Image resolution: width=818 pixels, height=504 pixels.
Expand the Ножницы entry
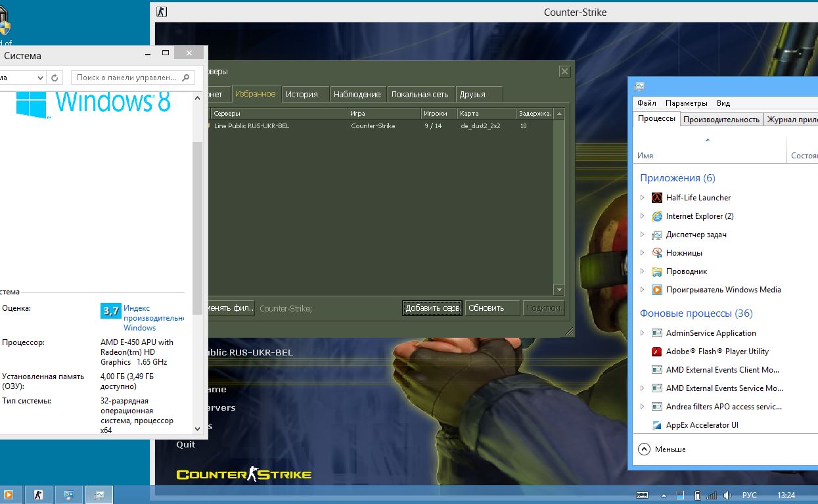pyautogui.click(x=643, y=253)
